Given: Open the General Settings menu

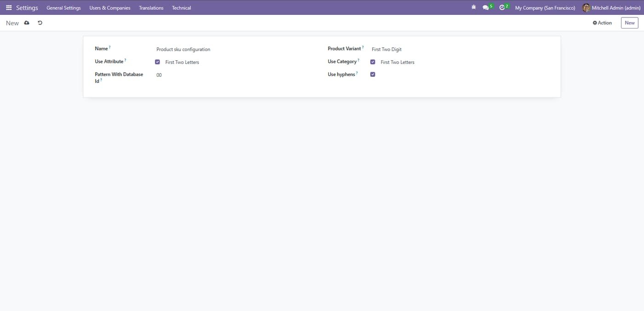Looking at the screenshot, I should (63, 8).
